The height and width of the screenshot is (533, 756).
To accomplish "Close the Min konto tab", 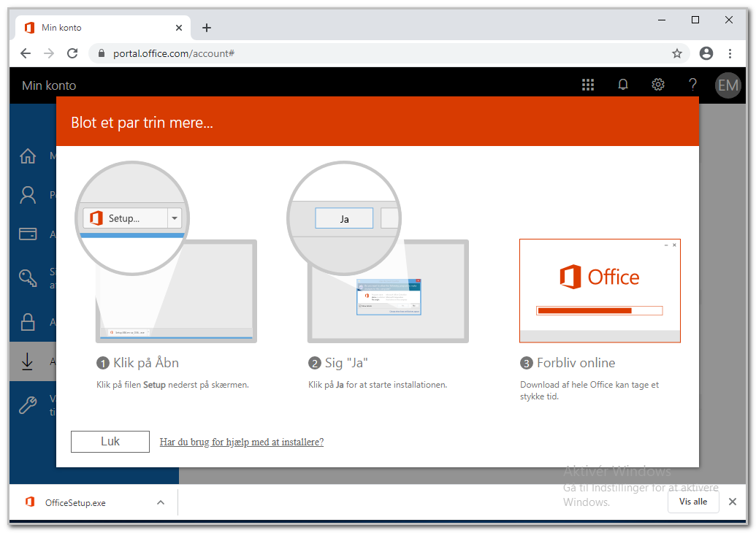I will click(179, 28).
